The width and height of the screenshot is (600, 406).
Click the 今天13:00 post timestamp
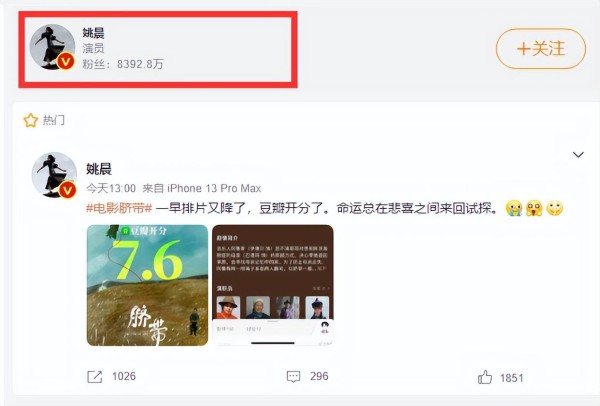pos(111,188)
